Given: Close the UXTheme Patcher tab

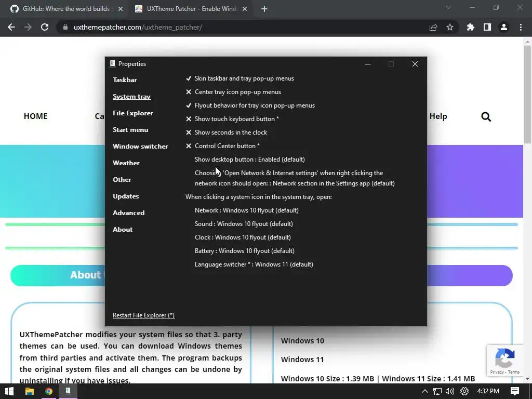Looking at the screenshot, I should [x=245, y=9].
